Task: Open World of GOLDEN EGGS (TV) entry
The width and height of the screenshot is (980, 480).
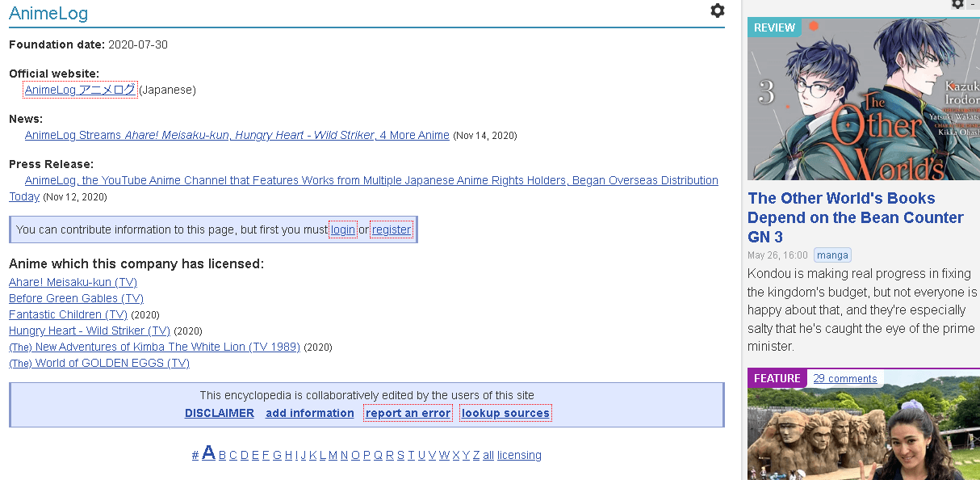Action: [x=99, y=363]
